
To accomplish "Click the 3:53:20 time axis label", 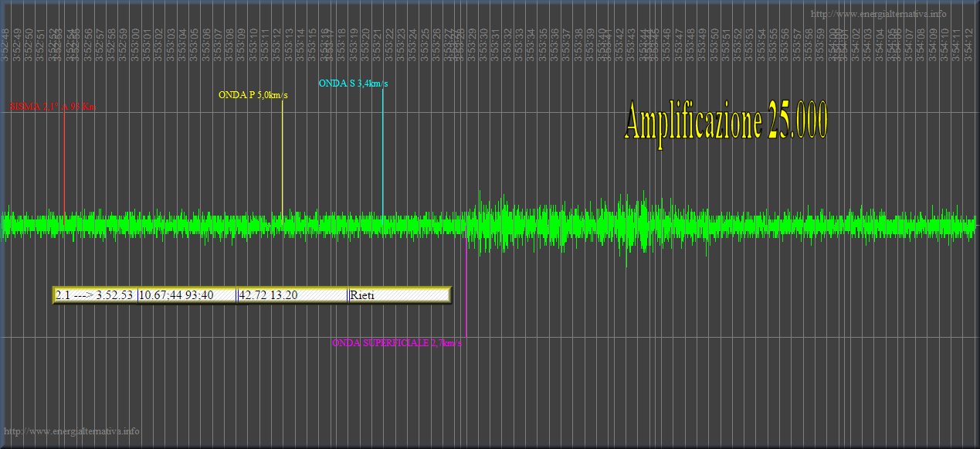I will (x=366, y=44).
